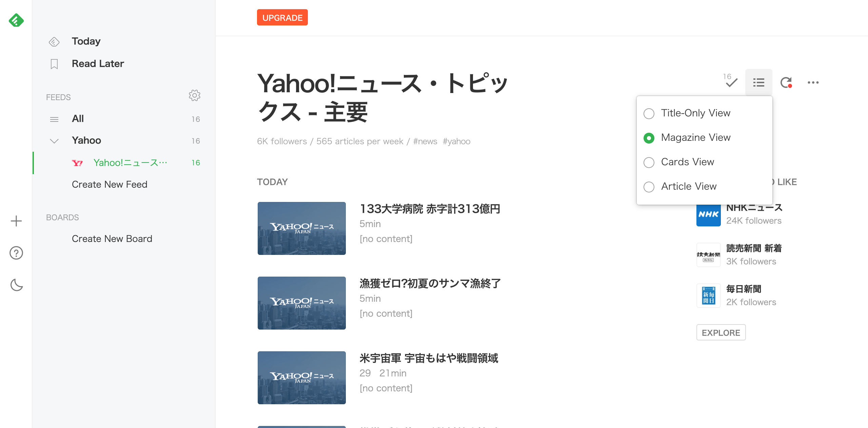Refresh the feed with reload icon
The width and height of the screenshot is (868, 428).
point(786,82)
